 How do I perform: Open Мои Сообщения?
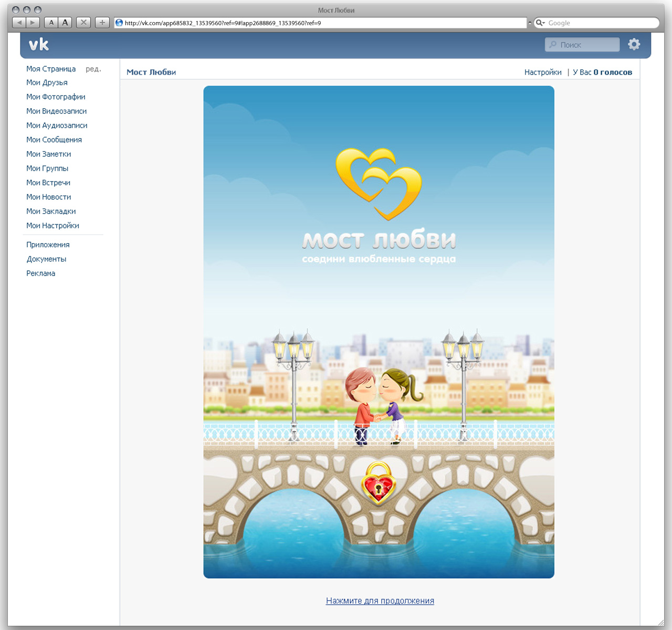(x=54, y=140)
